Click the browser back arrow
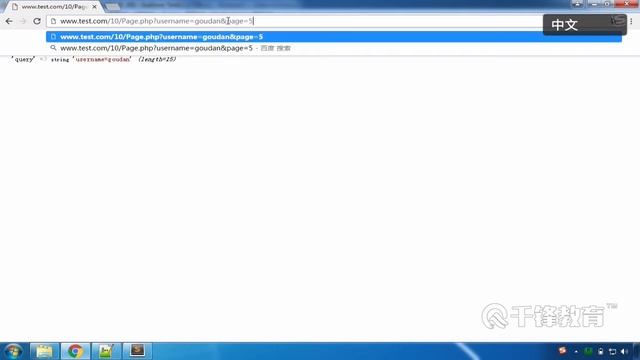Image resolution: width=640 pixels, height=360 pixels. click(x=9, y=21)
